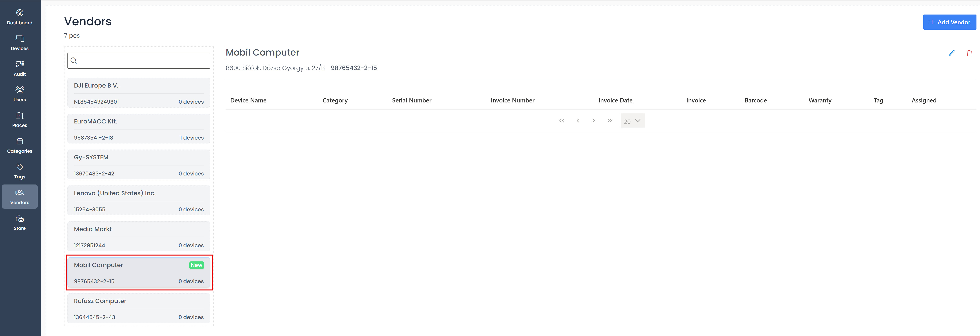This screenshot has width=980, height=336.
Task: Click the Serial Number column header
Action: tap(412, 100)
